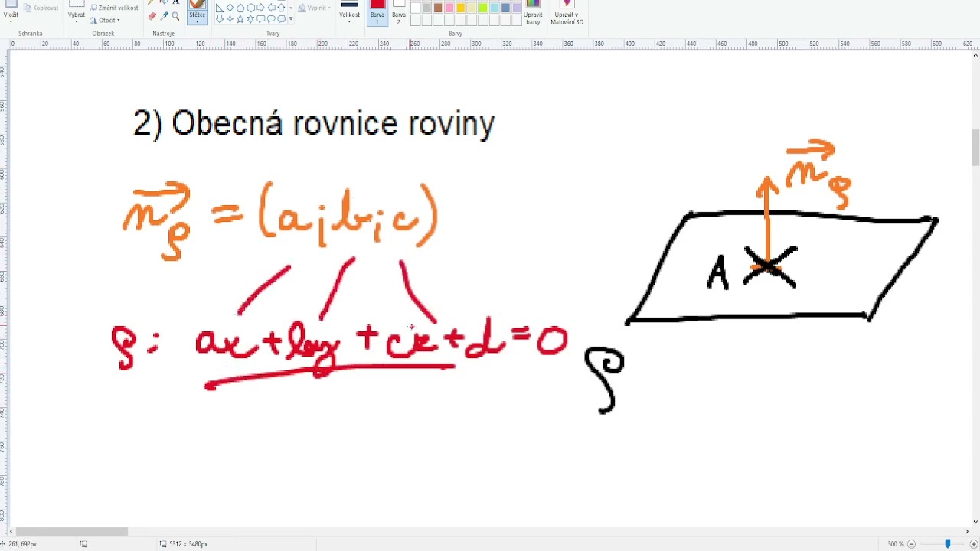Choose the down arrow shape
This screenshot has width=980, height=551.
coord(220,18)
